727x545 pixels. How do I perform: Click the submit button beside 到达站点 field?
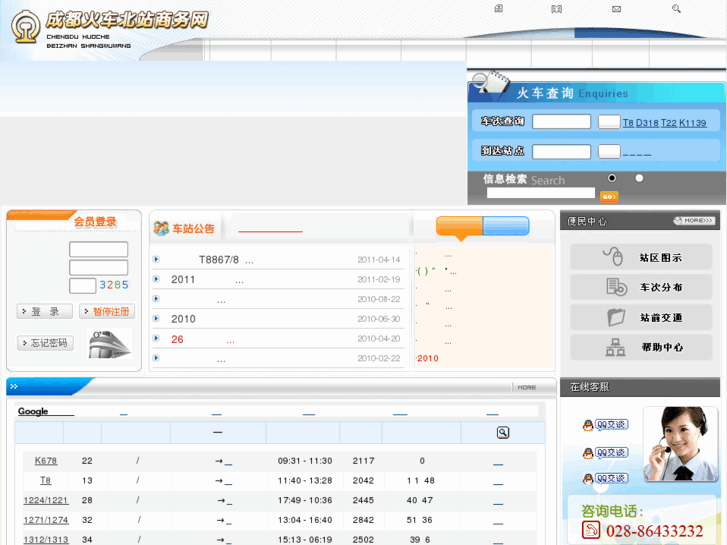(x=609, y=151)
